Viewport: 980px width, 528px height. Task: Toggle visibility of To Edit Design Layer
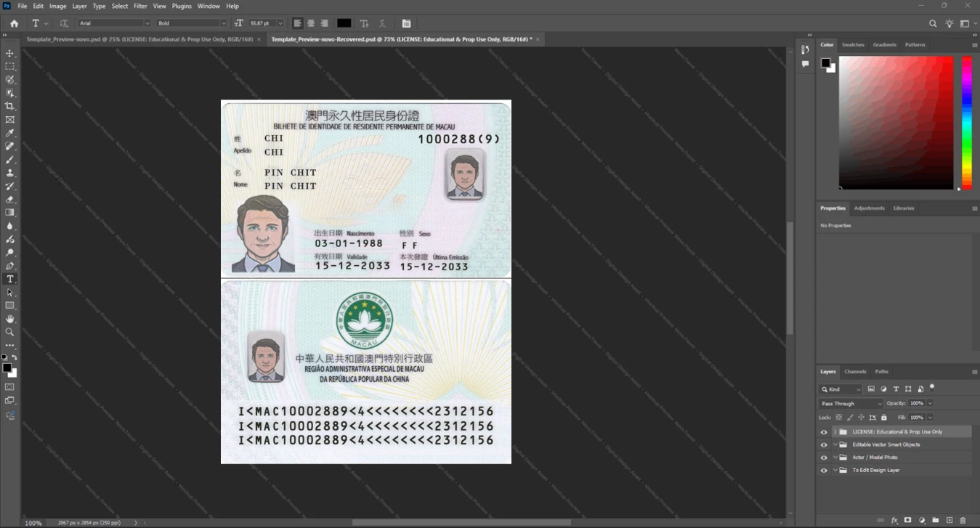coord(824,471)
